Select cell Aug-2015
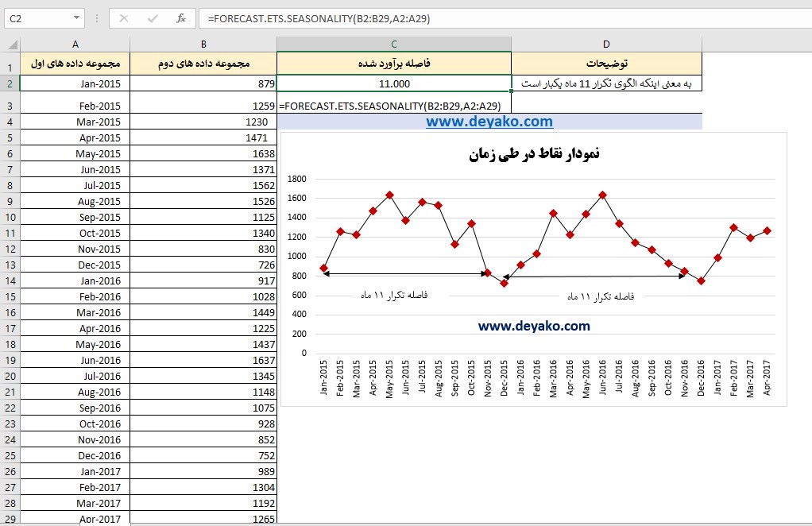 point(75,201)
